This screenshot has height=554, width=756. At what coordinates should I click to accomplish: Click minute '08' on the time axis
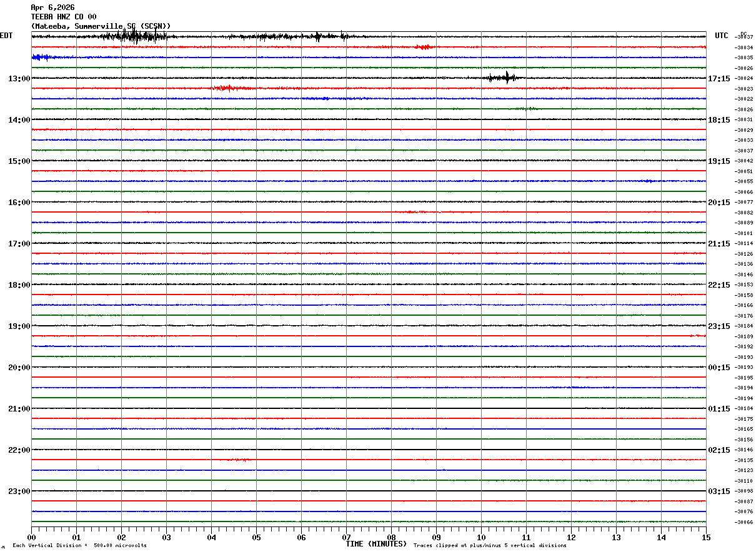click(391, 537)
